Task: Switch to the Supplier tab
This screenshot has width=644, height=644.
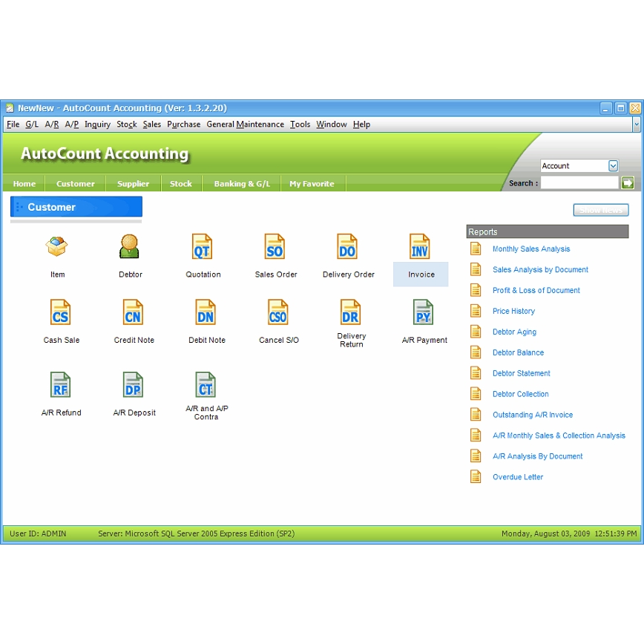Action: 133,184
